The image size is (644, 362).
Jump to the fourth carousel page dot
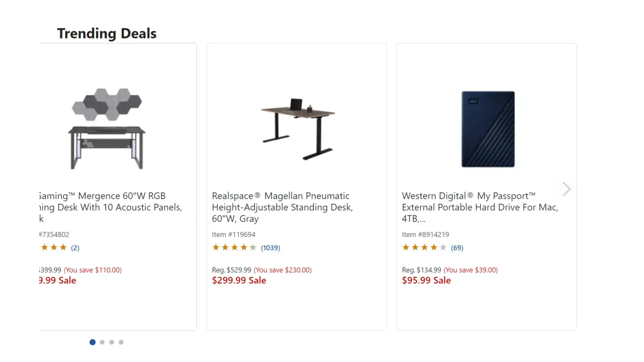point(121,342)
